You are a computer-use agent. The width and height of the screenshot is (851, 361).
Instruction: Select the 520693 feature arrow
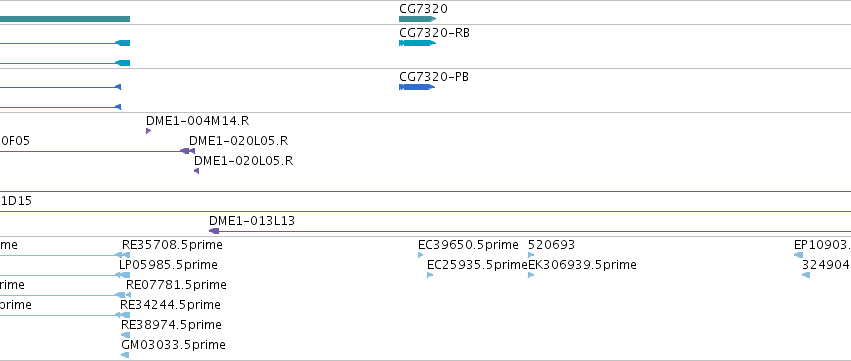(531, 255)
